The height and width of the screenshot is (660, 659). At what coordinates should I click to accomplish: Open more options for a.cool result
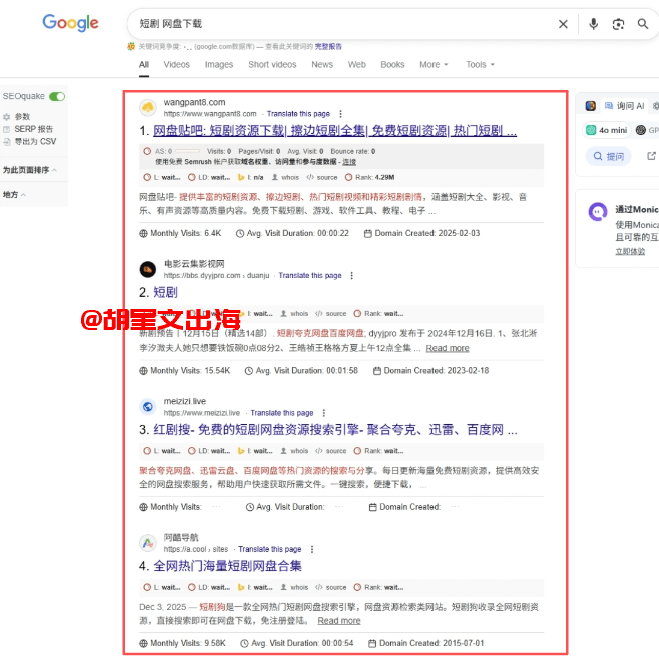[x=312, y=549]
